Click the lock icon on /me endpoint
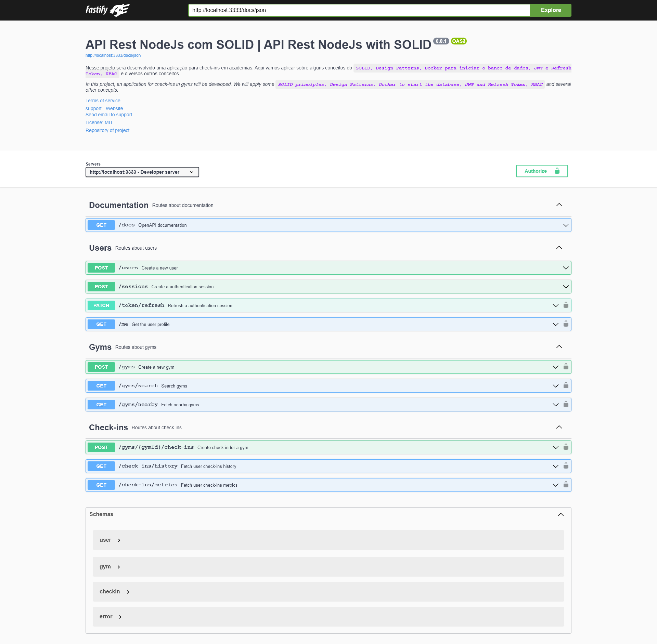This screenshot has width=657, height=644. [566, 324]
